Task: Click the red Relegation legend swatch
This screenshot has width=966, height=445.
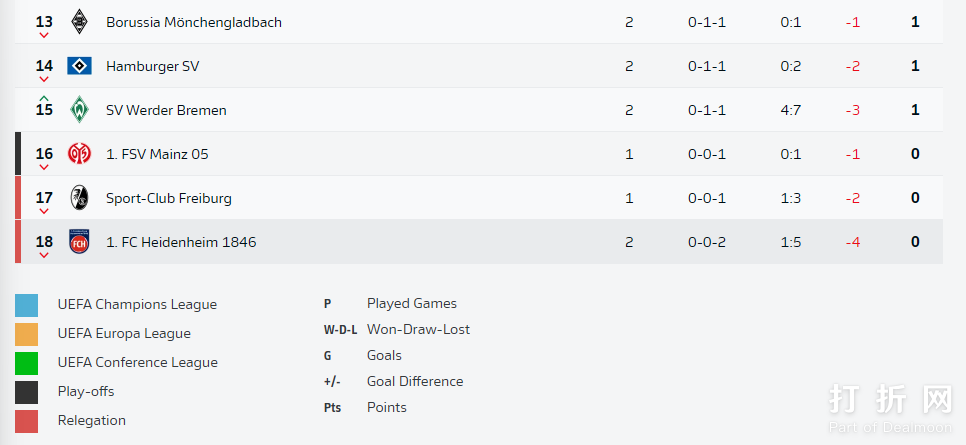Action: [27, 421]
